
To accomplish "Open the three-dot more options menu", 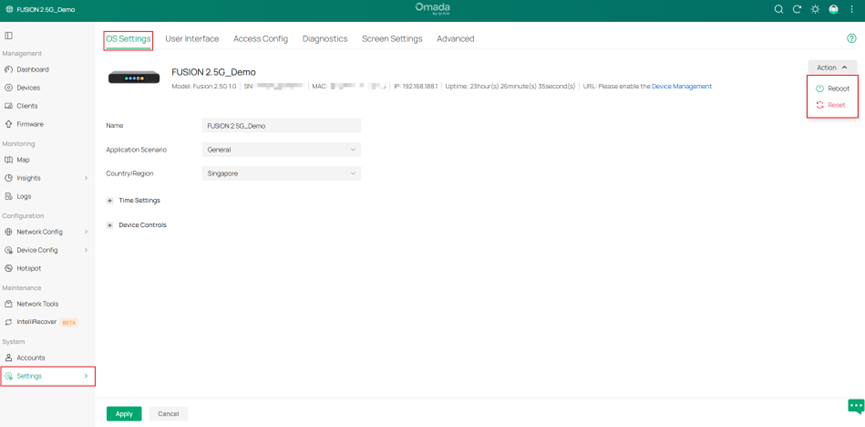I will coord(851,9).
